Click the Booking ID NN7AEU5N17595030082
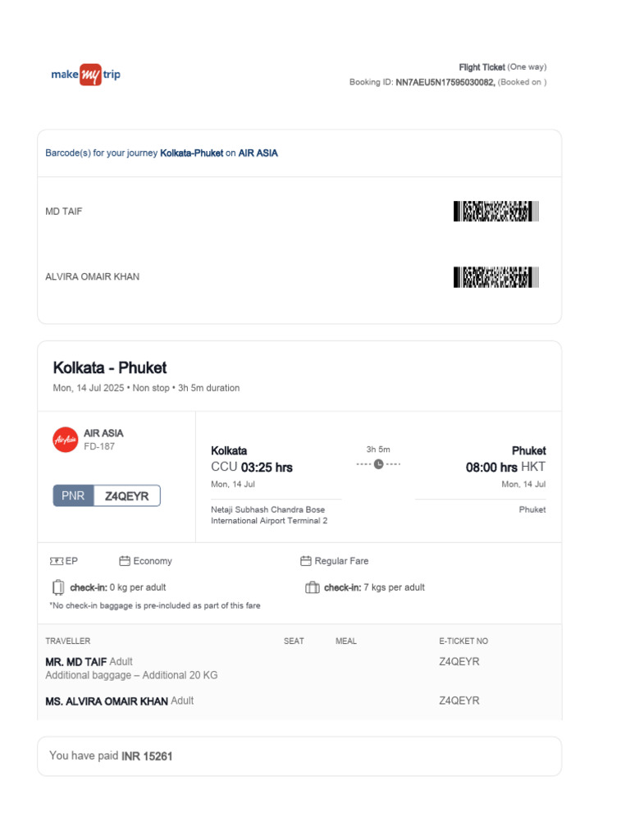 445,82
